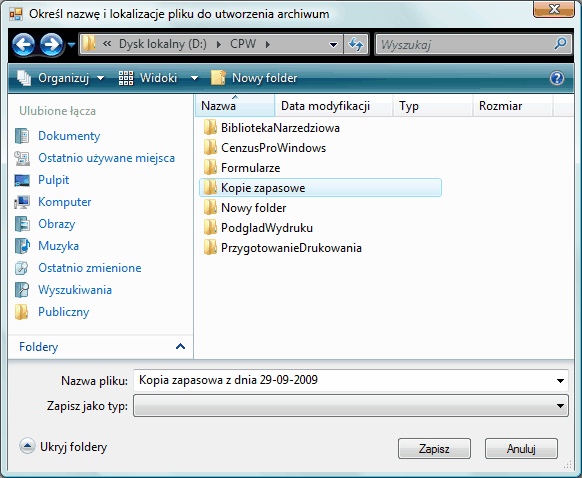Collapse with Ukryj foldery toggle
This screenshot has width=582, height=478.
point(63,446)
